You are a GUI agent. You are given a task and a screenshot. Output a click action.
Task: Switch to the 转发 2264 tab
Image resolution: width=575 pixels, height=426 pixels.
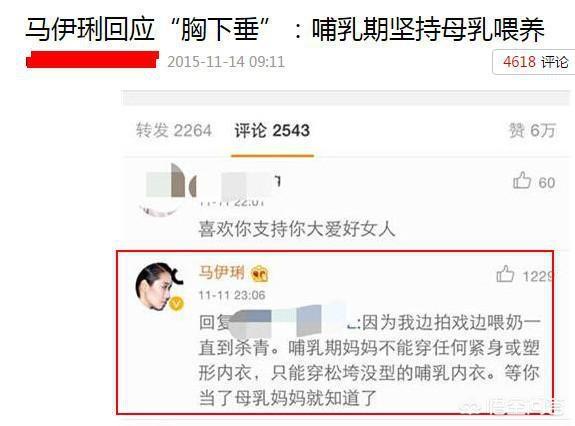pos(174,131)
